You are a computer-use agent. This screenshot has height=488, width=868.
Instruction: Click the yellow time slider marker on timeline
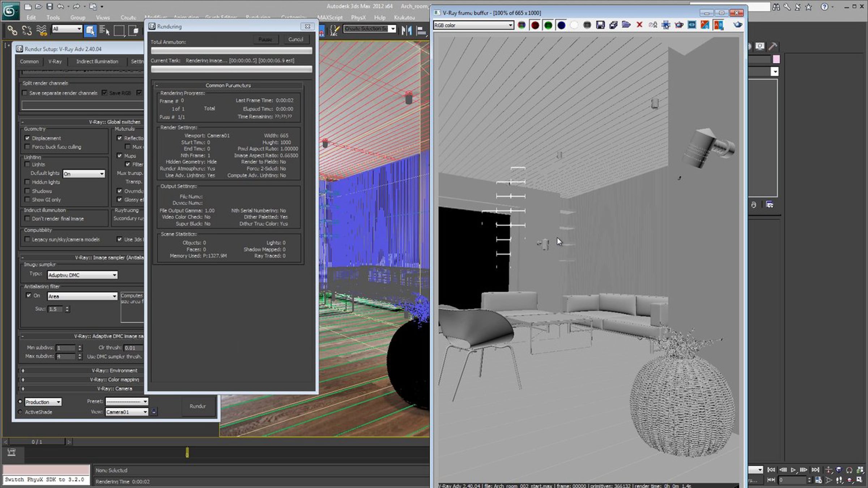click(x=187, y=452)
